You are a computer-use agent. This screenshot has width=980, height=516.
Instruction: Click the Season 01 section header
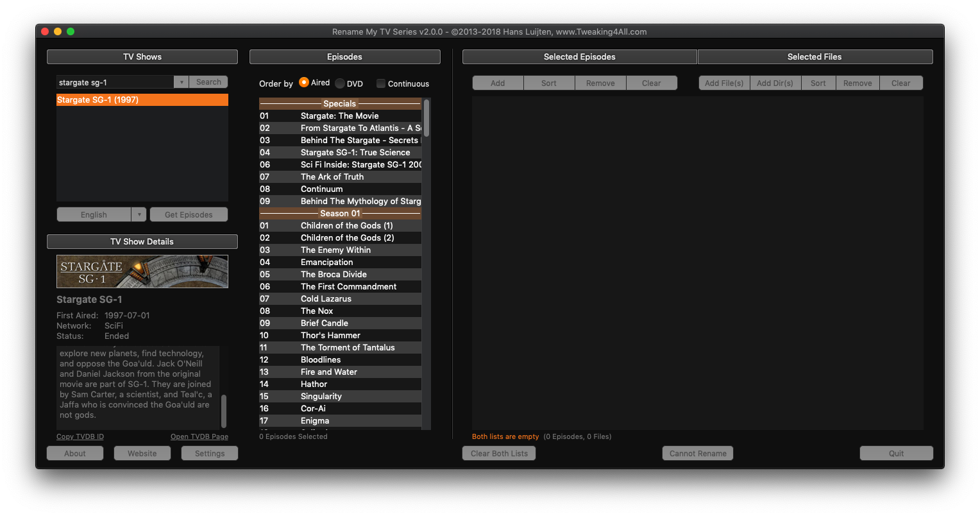click(340, 213)
